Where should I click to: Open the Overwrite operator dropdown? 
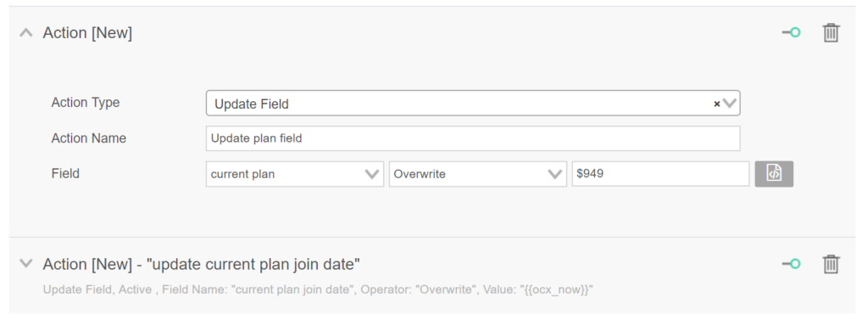tap(478, 174)
